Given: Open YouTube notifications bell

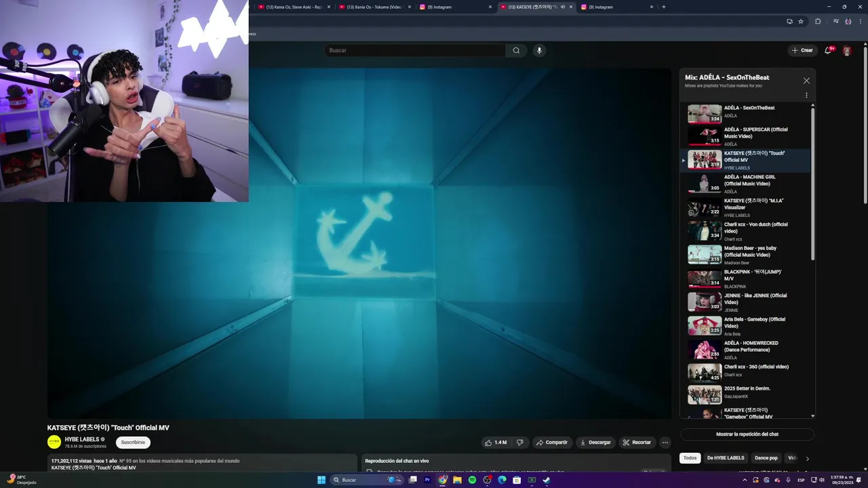Looking at the screenshot, I should coord(828,50).
